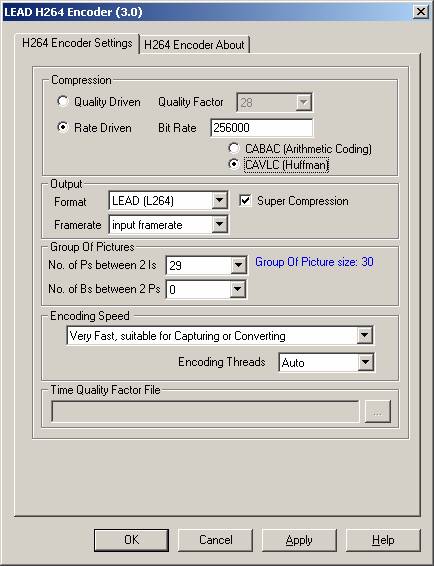Click the Framerate label

pyautogui.click(x=77, y=225)
